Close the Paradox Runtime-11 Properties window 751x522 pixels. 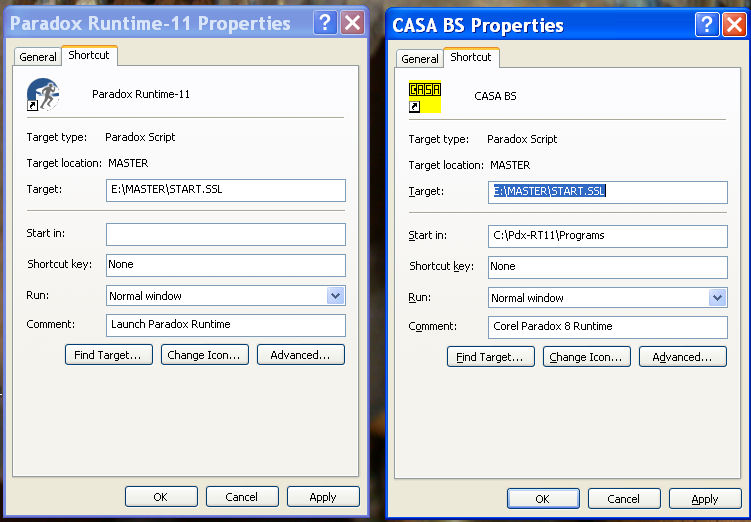tap(353, 23)
